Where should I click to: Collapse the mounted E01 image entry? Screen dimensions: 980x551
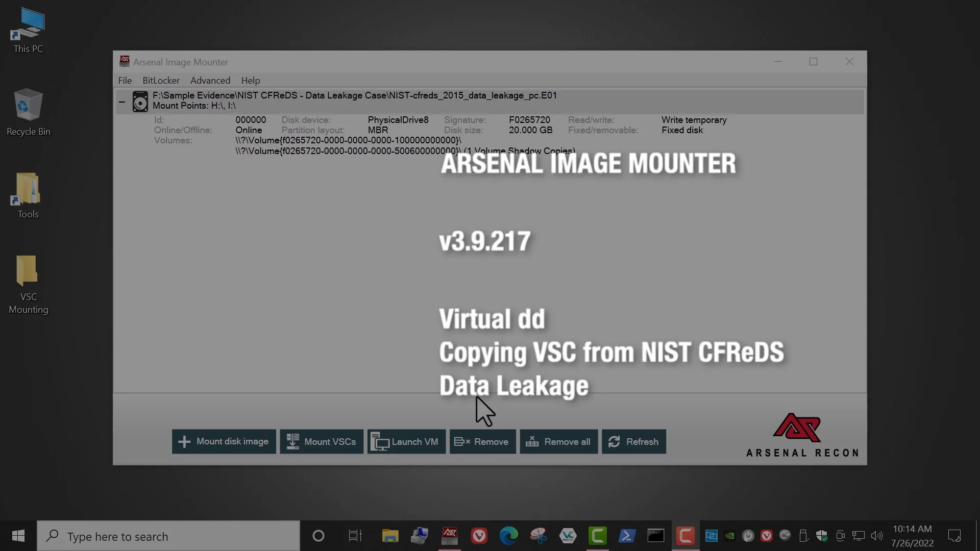[122, 102]
